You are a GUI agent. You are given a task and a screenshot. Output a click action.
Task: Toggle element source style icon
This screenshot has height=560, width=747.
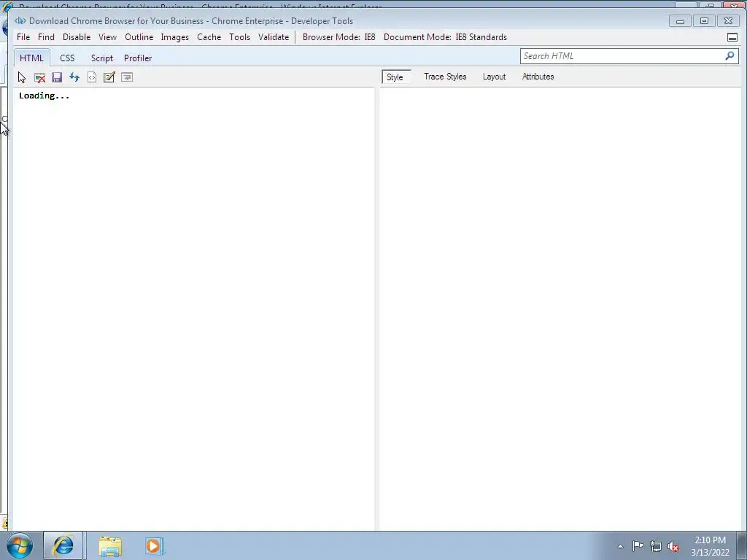(92, 77)
